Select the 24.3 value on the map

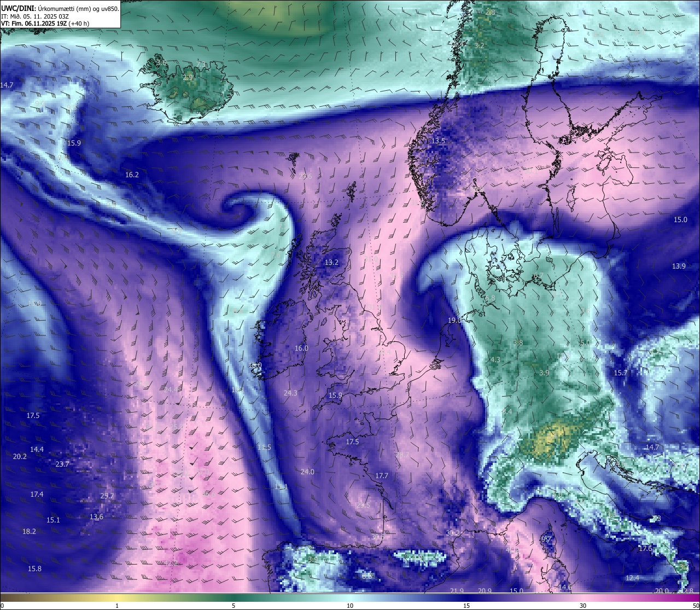pos(290,393)
